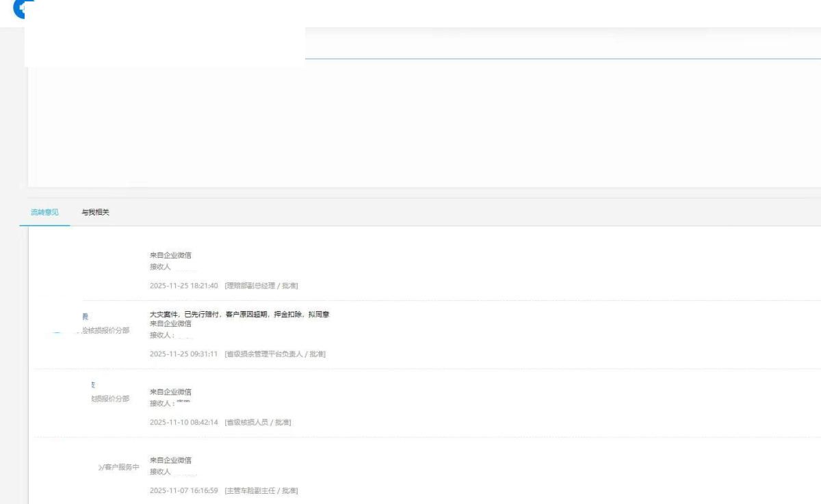
Task: Select the 2025-11-25 18:21:40 timestamp
Action: pos(183,285)
